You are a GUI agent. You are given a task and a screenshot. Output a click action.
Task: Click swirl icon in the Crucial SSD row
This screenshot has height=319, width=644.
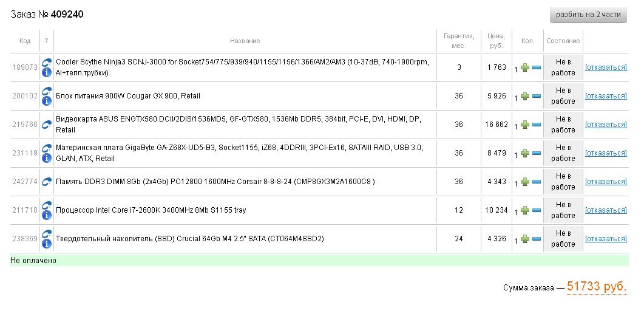47,233
